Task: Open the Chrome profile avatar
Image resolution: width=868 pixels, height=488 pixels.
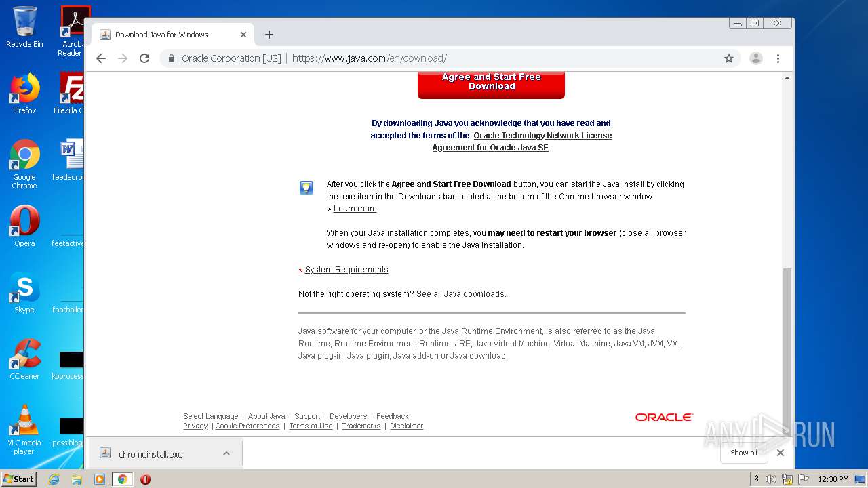Action: (x=755, y=58)
